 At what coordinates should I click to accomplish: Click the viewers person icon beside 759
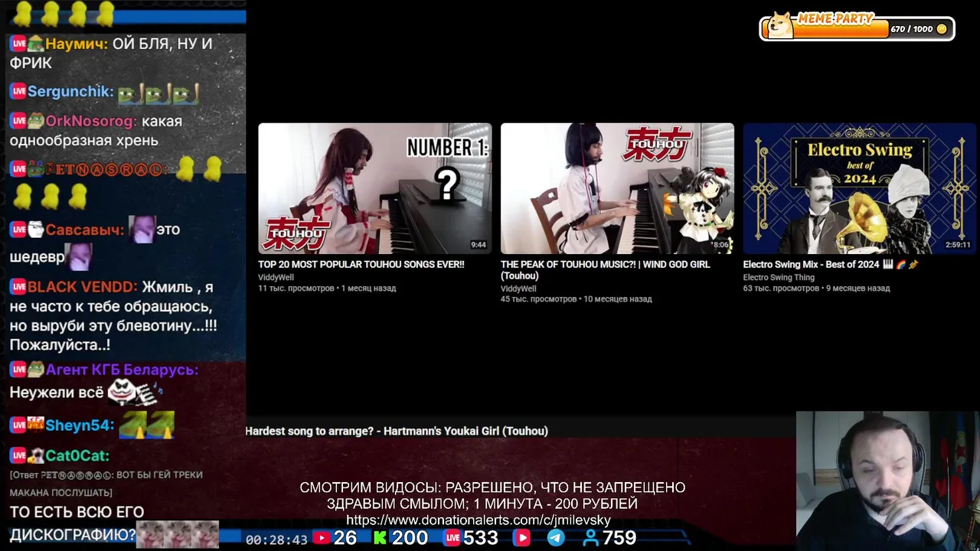click(590, 538)
